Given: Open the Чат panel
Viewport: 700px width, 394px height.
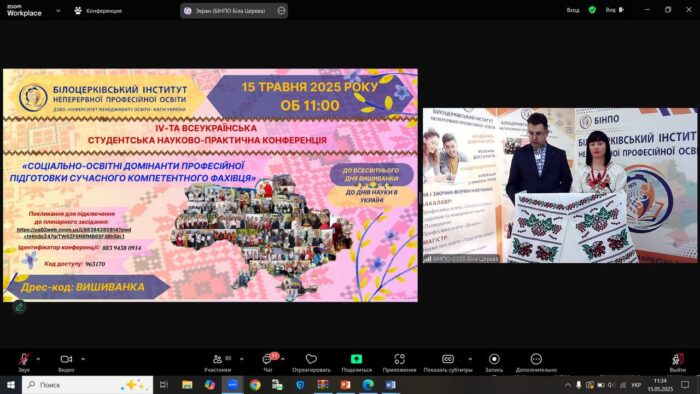Looking at the screenshot, I should coord(267,359).
